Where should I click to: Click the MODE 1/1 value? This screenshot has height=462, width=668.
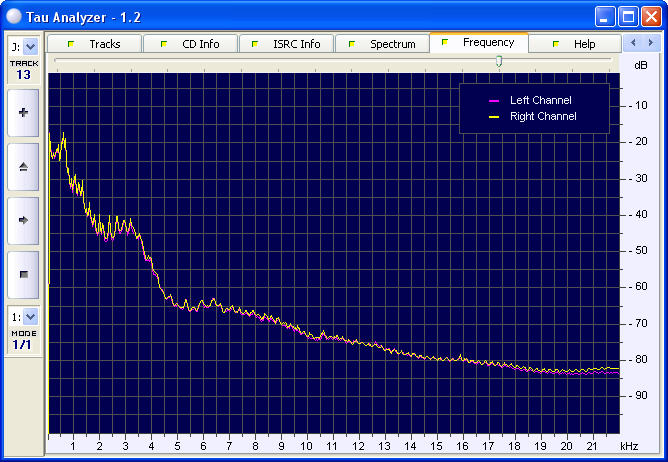point(22,344)
